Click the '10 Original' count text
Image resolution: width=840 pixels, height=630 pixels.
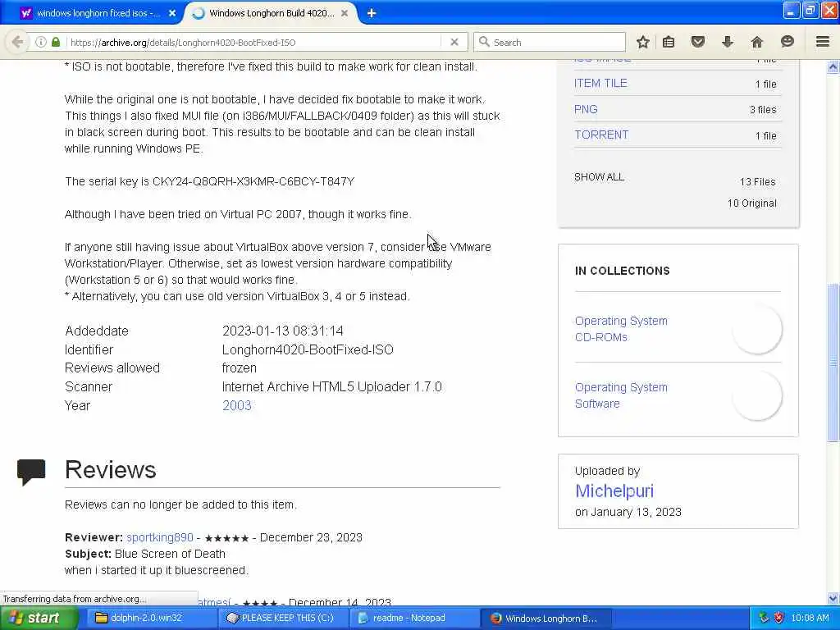751,203
